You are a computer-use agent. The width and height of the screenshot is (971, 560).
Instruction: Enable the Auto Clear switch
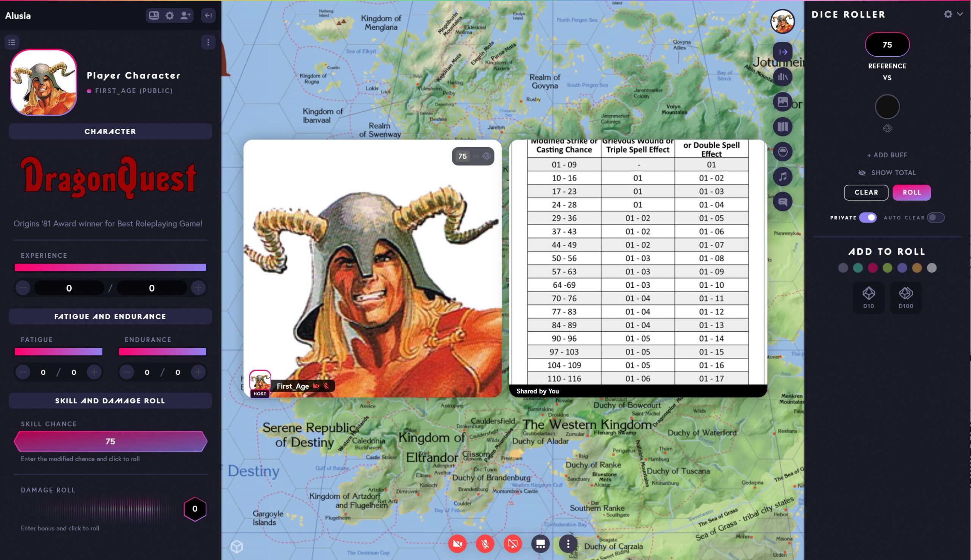[x=935, y=218]
